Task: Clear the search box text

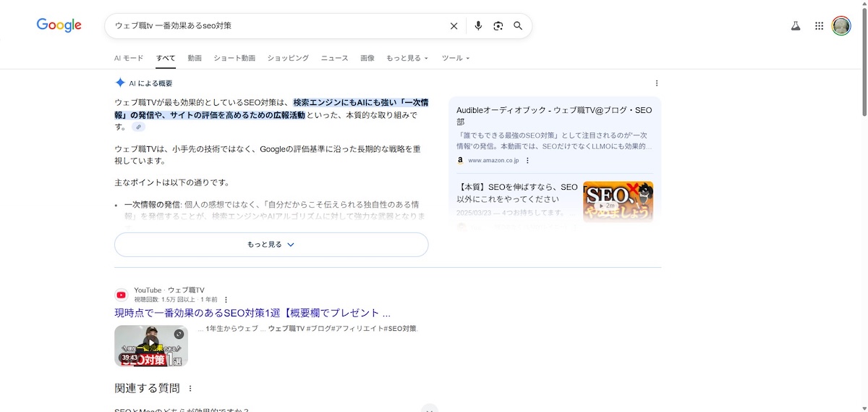Action: click(x=454, y=26)
